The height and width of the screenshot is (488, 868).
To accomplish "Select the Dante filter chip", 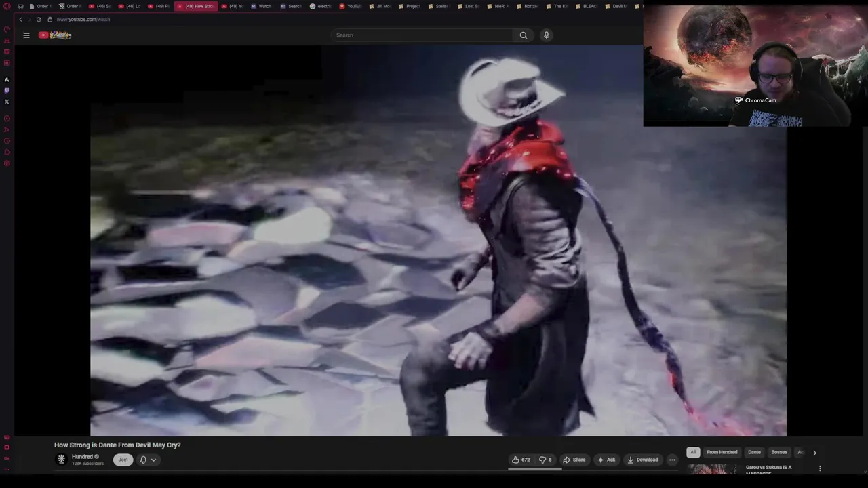I will [754, 452].
